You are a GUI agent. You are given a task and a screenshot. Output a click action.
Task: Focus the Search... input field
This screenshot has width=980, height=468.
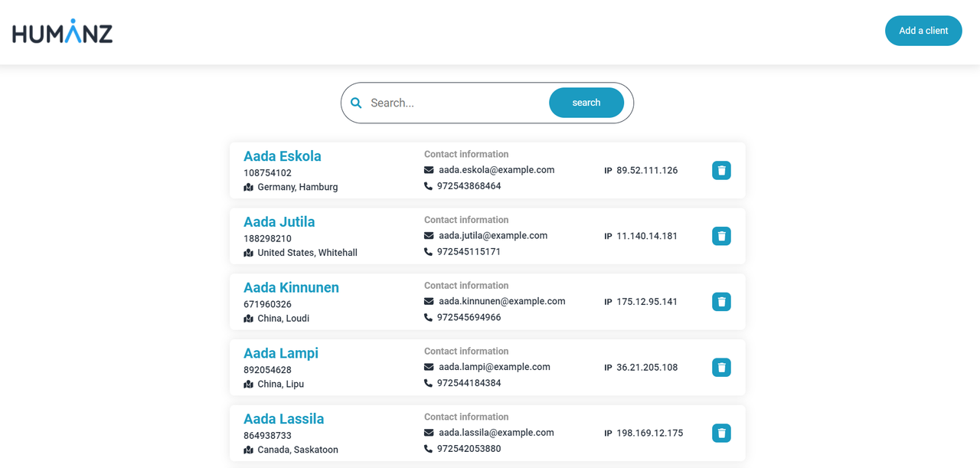[x=457, y=103]
